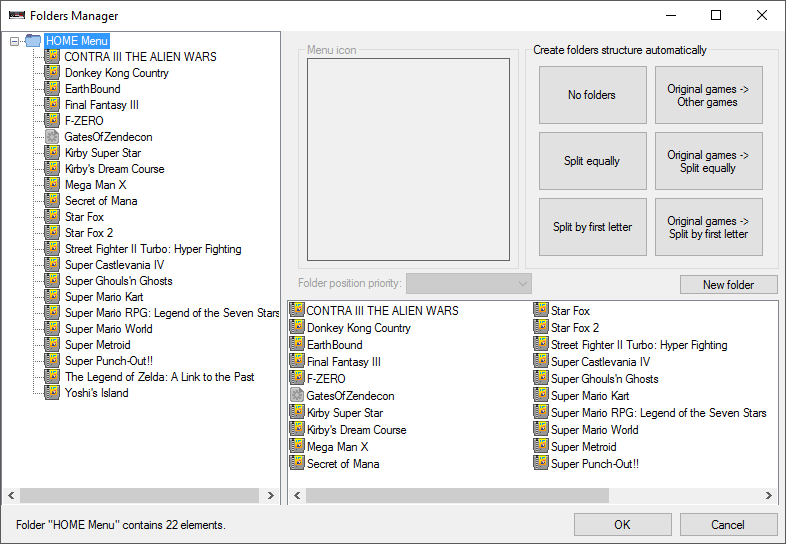Click the Super Metroid icon in the tree

(x=52, y=344)
